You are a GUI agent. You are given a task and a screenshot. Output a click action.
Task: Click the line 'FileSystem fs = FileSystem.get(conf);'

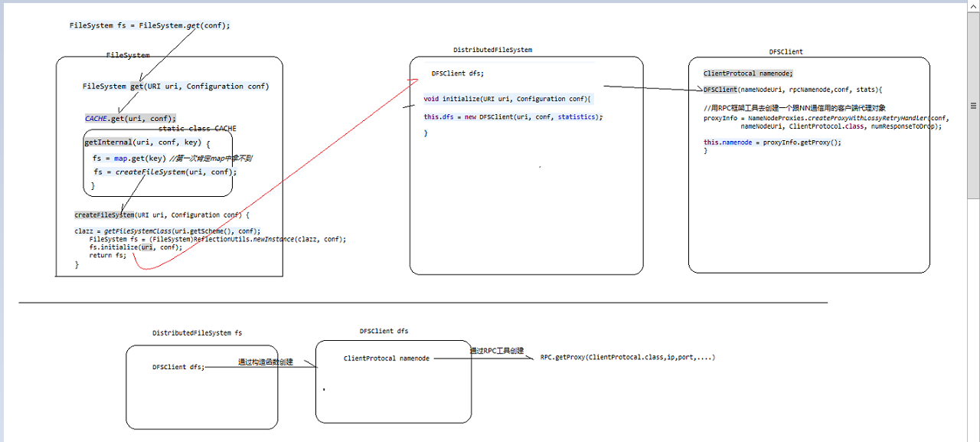pyautogui.click(x=149, y=25)
